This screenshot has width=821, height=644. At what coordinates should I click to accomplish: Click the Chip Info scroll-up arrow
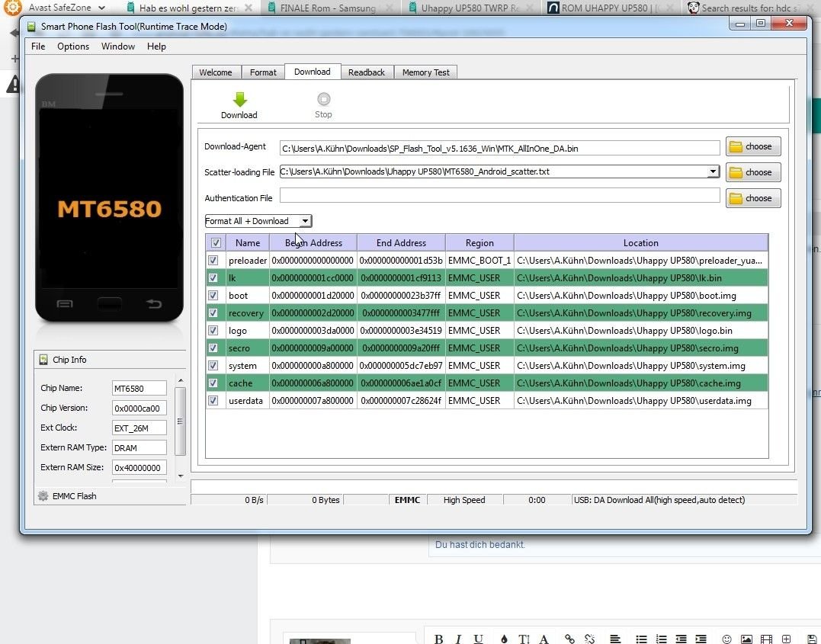pyautogui.click(x=181, y=380)
